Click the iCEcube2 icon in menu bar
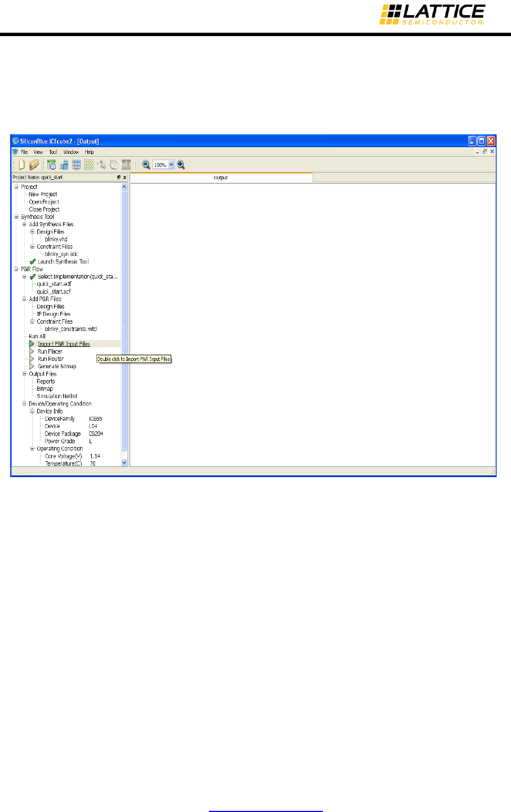Viewport: 511px width, 812px height. click(x=15, y=152)
